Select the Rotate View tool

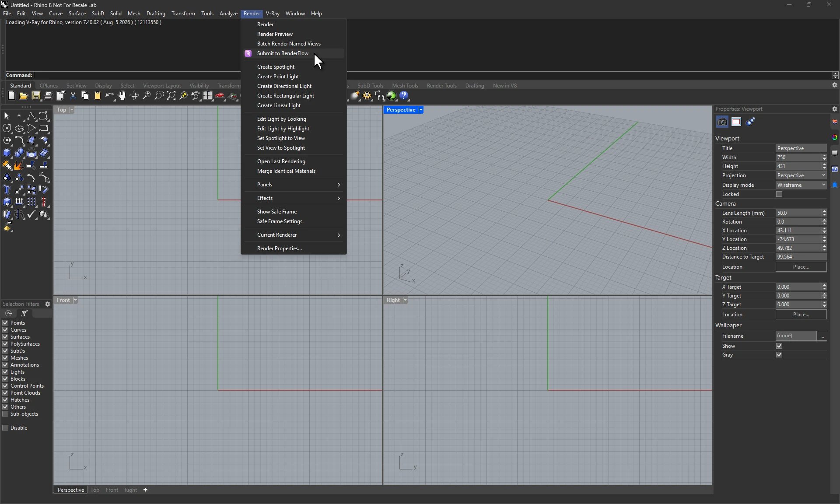[x=134, y=96]
